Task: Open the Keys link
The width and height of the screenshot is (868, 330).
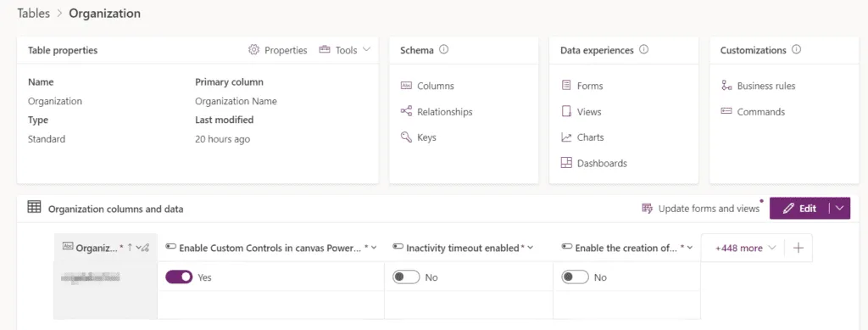Action: 426,137
